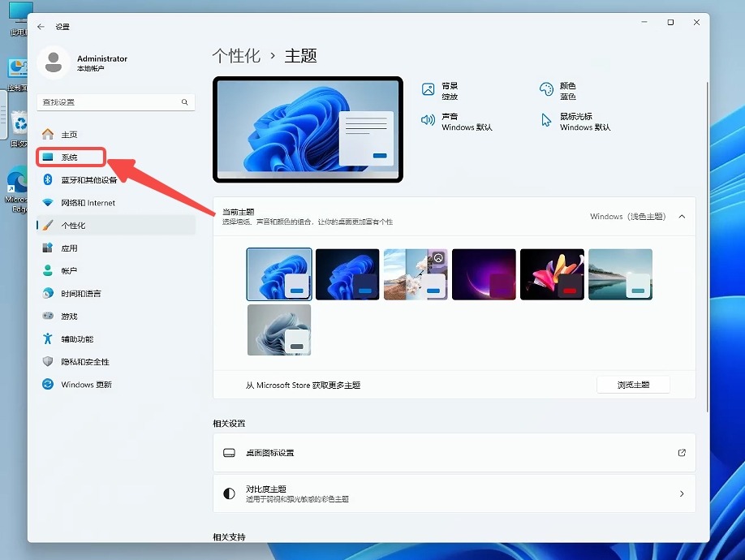Collapse the 当前主题 section chevron
745x560 pixels.
point(682,217)
